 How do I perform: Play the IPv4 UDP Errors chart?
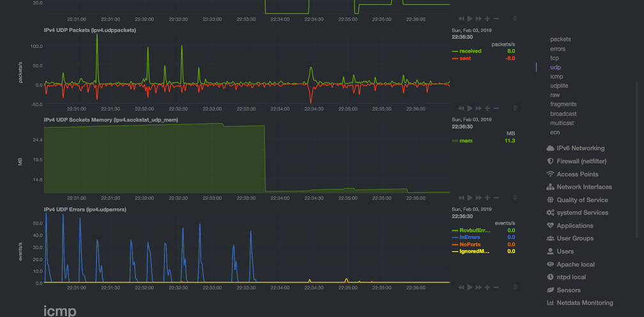click(x=470, y=288)
